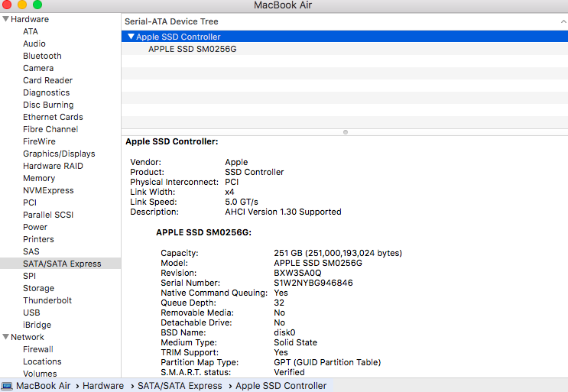Open Locations under Network

click(x=42, y=361)
